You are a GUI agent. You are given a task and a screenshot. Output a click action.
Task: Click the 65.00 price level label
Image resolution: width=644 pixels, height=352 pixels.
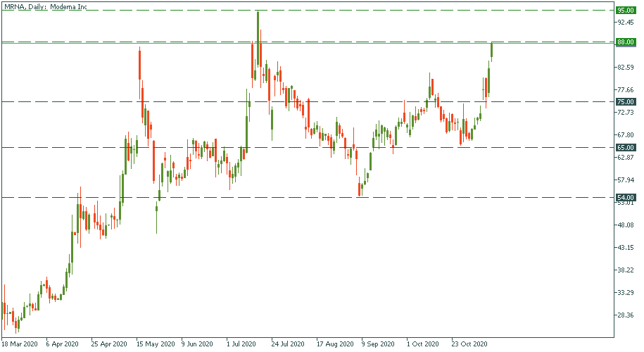[x=626, y=148]
